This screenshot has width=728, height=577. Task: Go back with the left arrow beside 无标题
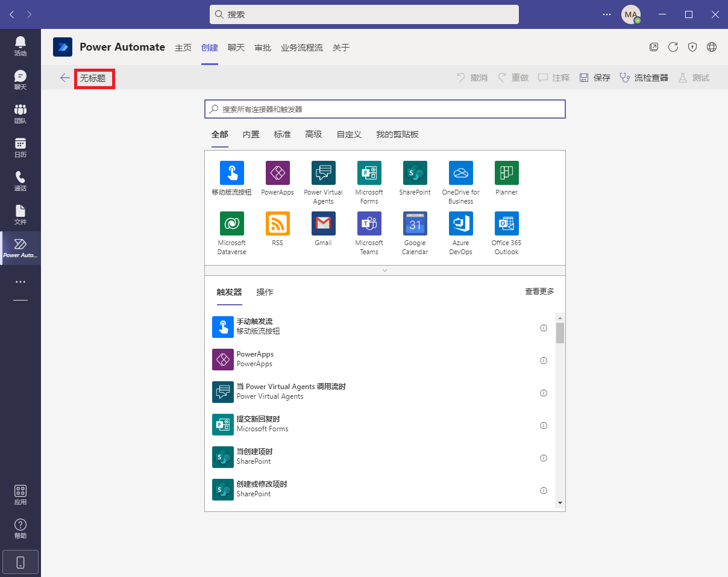(x=65, y=78)
